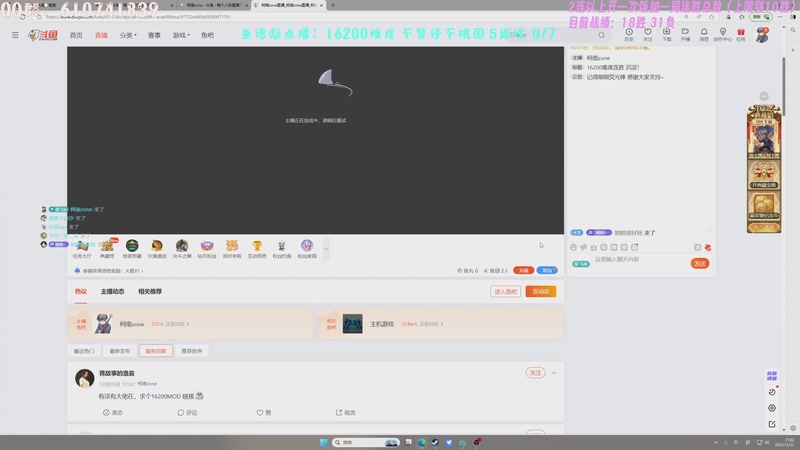Switch to 热议 tab
The width and height of the screenshot is (800, 450).
tap(81, 291)
